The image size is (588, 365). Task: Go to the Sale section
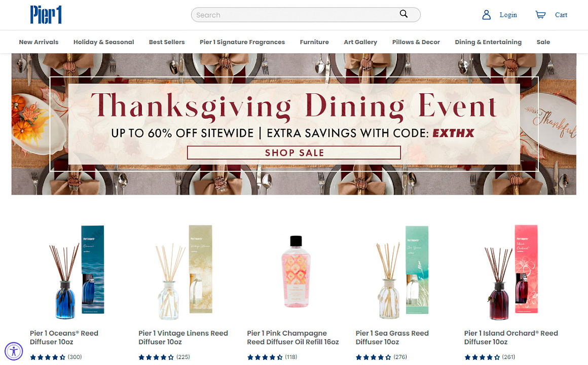tap(543, 42)
